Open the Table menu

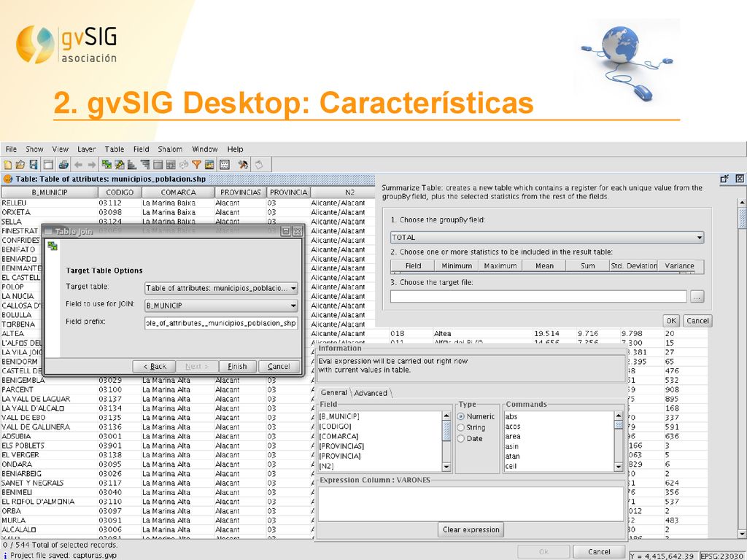(115, 149)
